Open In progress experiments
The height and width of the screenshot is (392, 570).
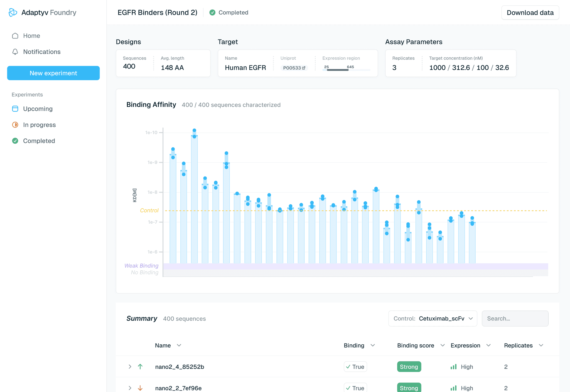[40, 125]
